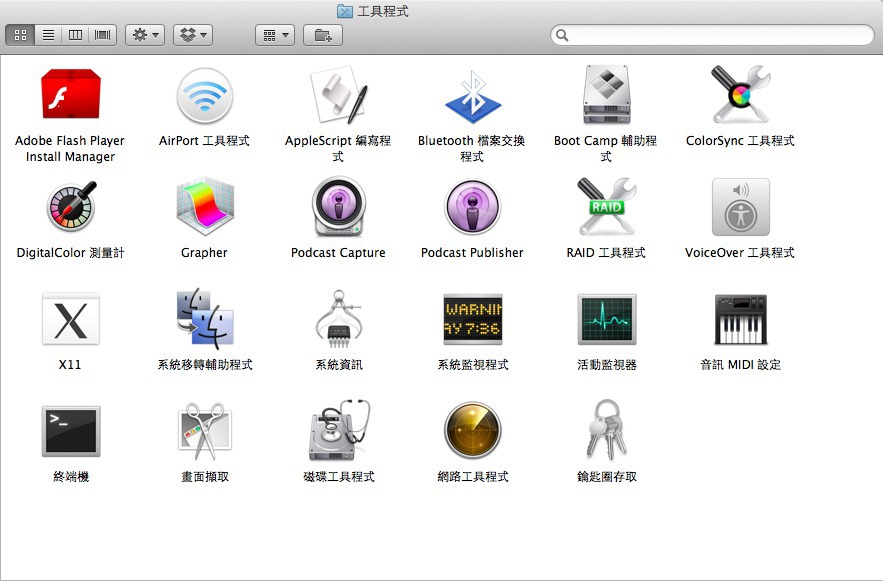Select the 系統監視程式 warning console icon
The height and width of the screenshot is (581, 883).
(472, 319)
